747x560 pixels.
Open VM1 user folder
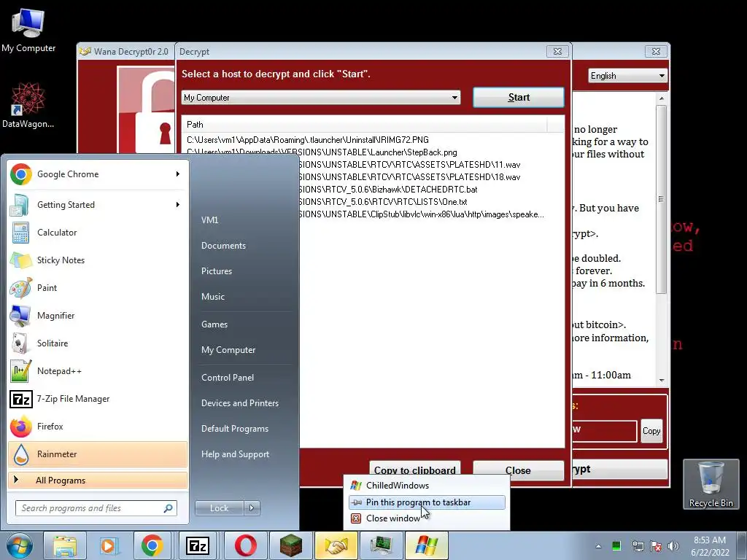[209, 220]
